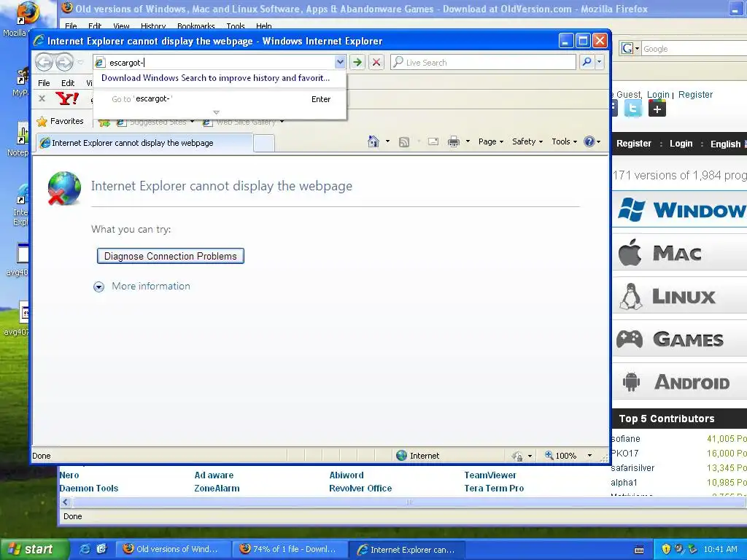Click the Read Mail icon

point(433,141)
